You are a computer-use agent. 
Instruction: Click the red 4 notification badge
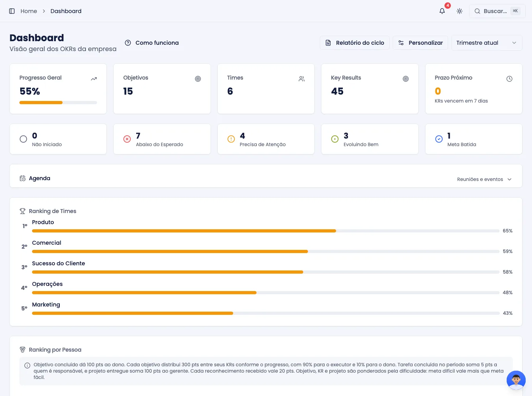448,6
